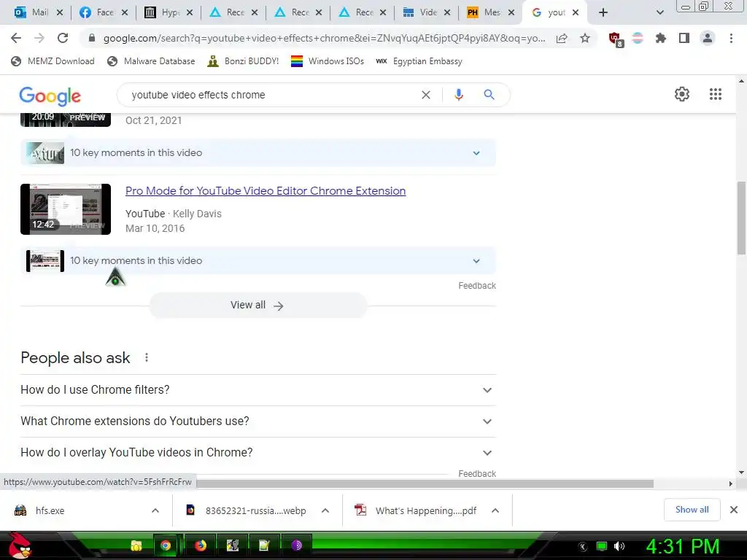Open the Google apps grid
Screen dimensions: 747x560
click(716, 94)
